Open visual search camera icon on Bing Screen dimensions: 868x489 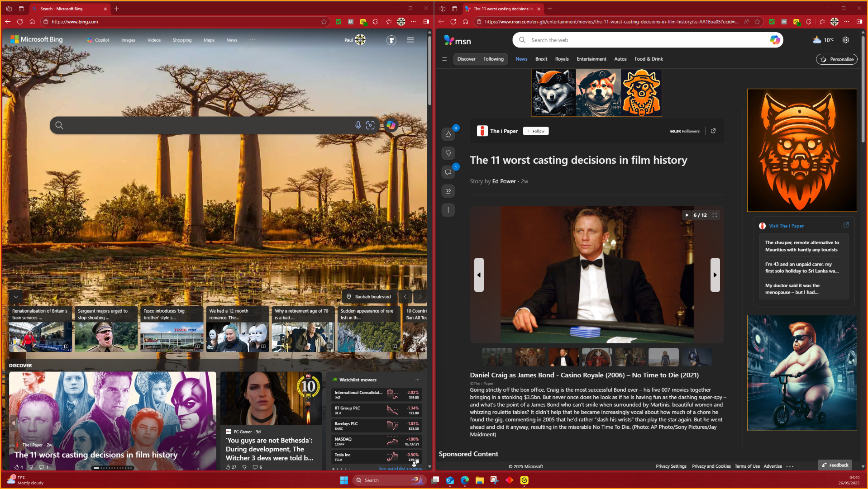point(370,125)
